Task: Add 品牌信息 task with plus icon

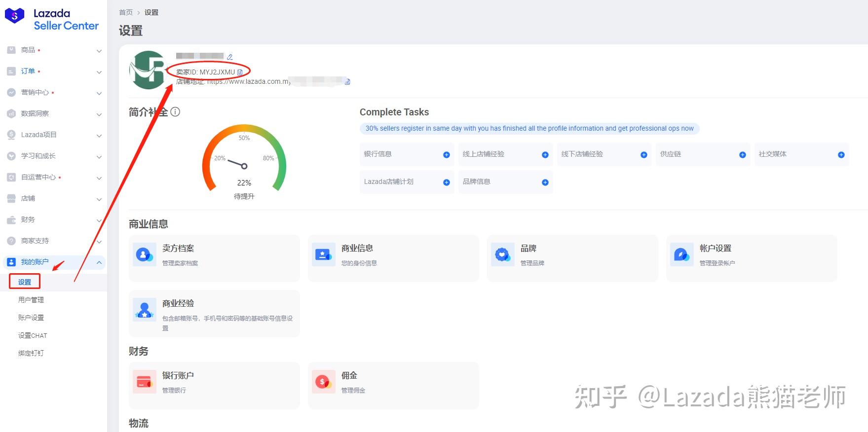Action: (x=545, y=182)
